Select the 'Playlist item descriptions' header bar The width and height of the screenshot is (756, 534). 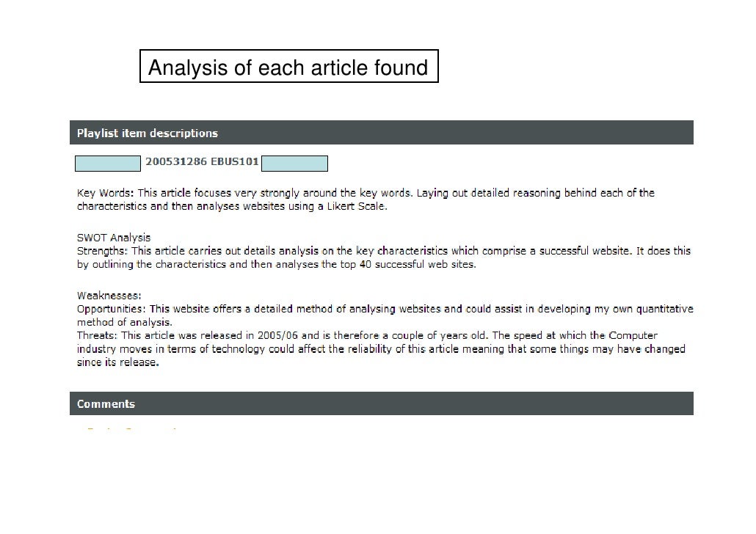point(382,133)
